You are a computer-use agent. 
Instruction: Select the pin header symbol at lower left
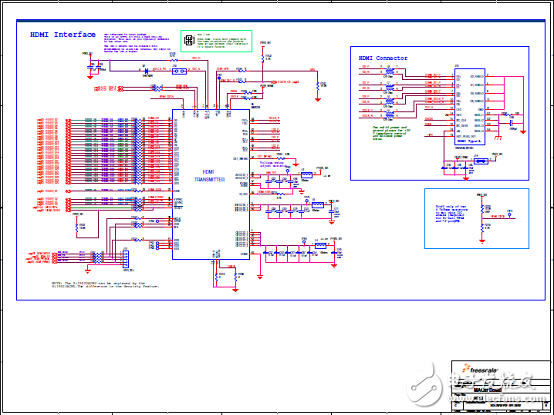pos(125,259)
